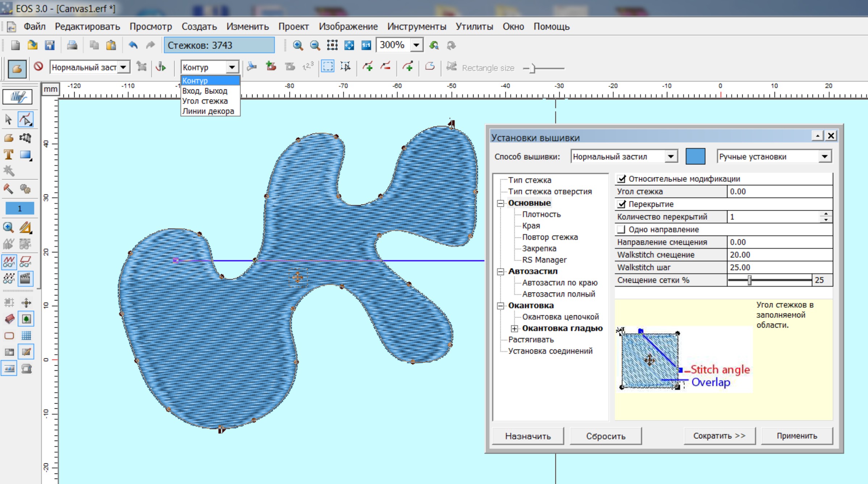Toggle the Перекрытие checkbox
Viewport: 868px width, 484px height.
tap(622, 204)
